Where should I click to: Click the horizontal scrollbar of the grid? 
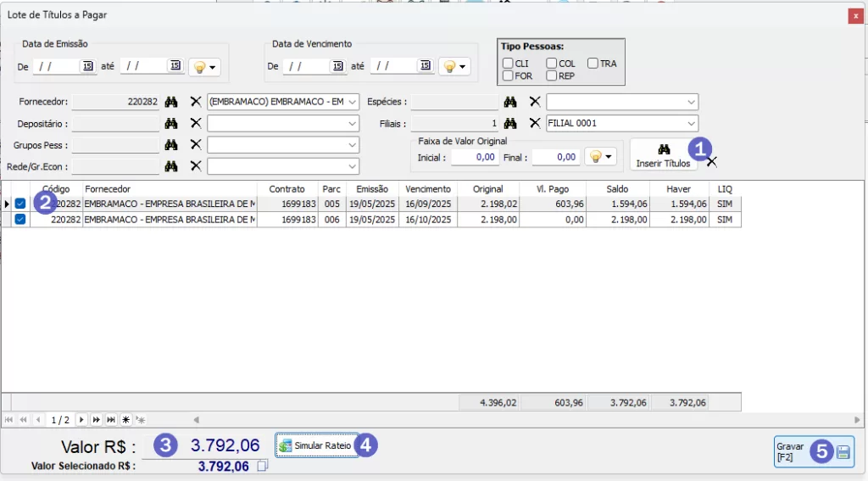click(x=526, y=420)
